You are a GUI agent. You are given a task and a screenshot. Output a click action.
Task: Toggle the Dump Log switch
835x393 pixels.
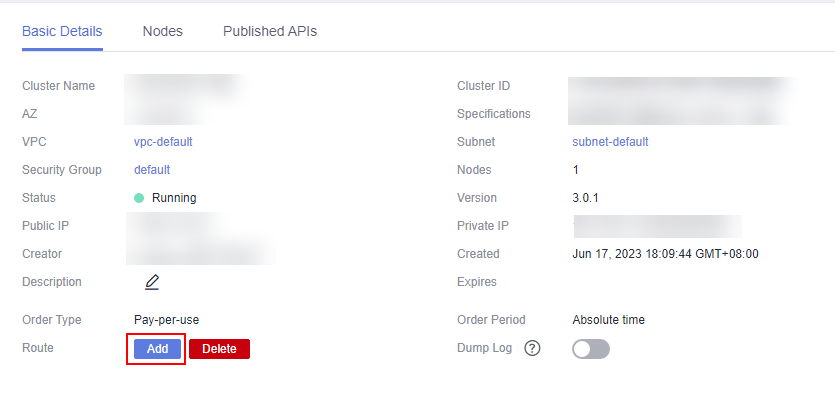click(x=591, y=349)
